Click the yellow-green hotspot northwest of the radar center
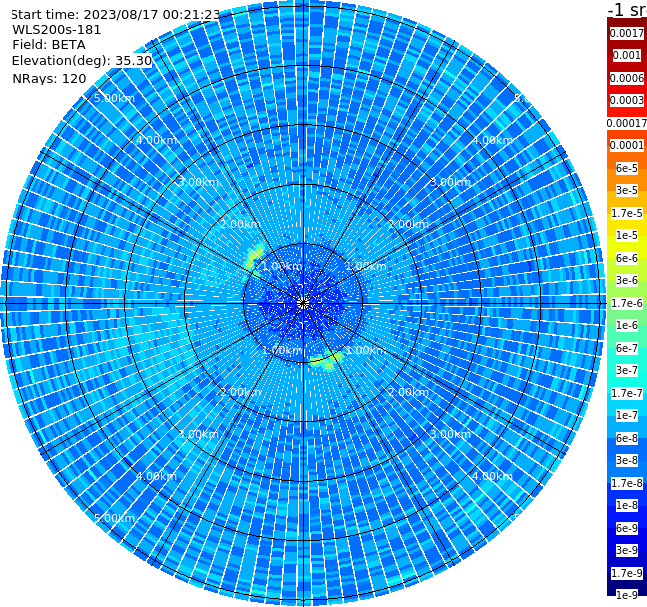647x607 pixels. pos(254,256)
